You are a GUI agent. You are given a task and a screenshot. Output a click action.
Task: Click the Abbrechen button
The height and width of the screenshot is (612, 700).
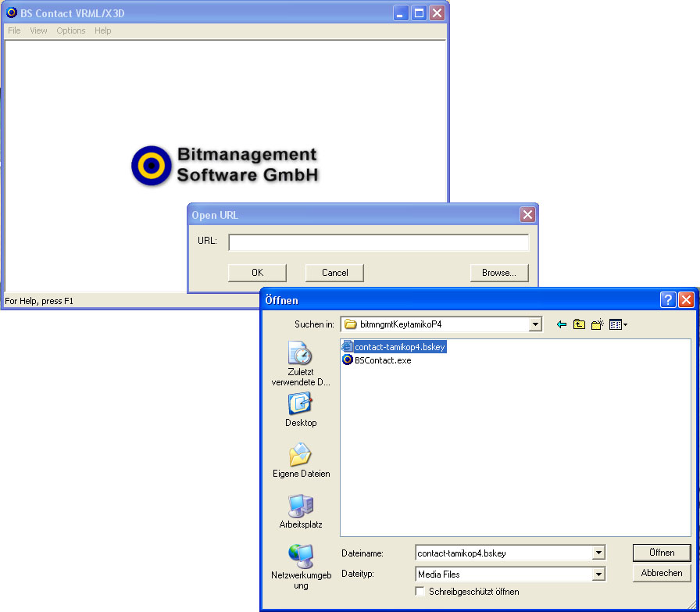coord(662,573)
